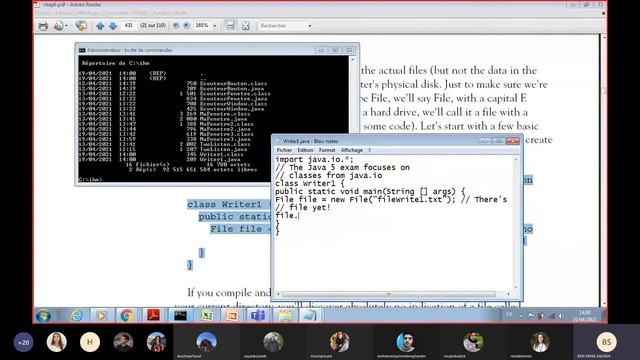
Task: Click the command prompt window title bar
Action: 196,50
